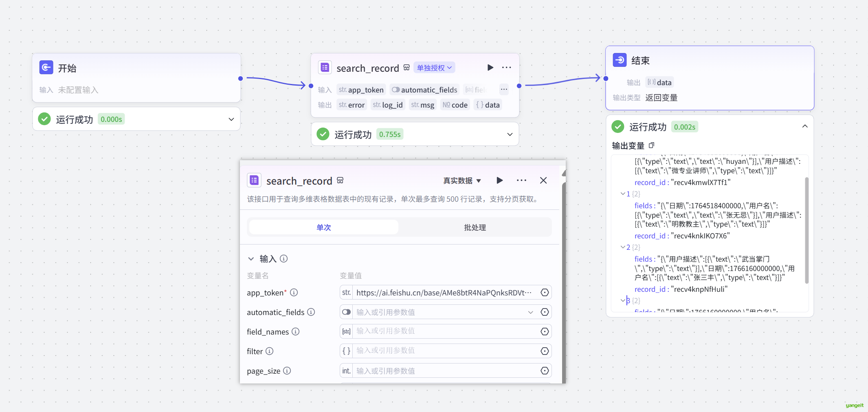This screenshot has width=868, height=412.
Task: Collapse the 输入 section in the panel
Action: (251, 259)
